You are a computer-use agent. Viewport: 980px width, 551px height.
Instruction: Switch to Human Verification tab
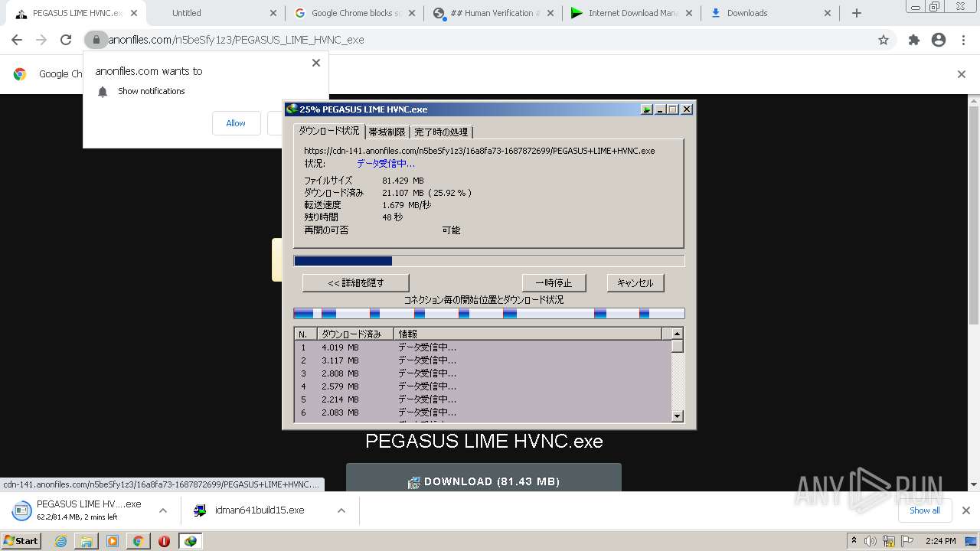click(495, 13)
